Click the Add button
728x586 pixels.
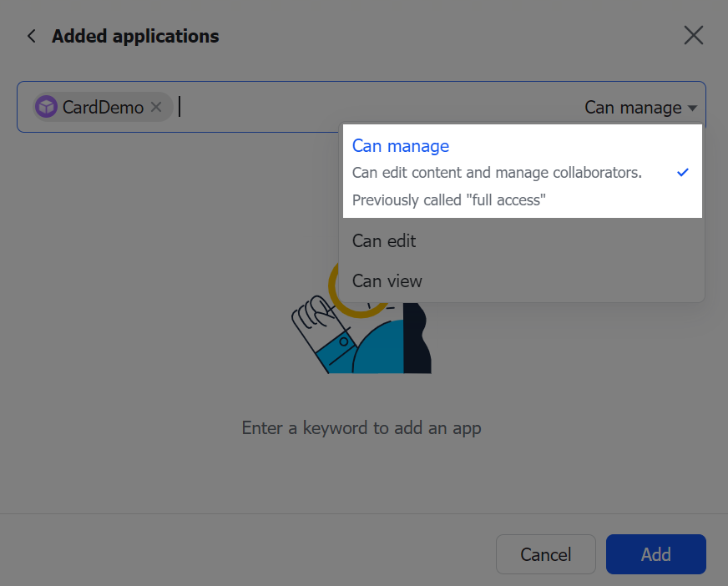coord(655,554)
